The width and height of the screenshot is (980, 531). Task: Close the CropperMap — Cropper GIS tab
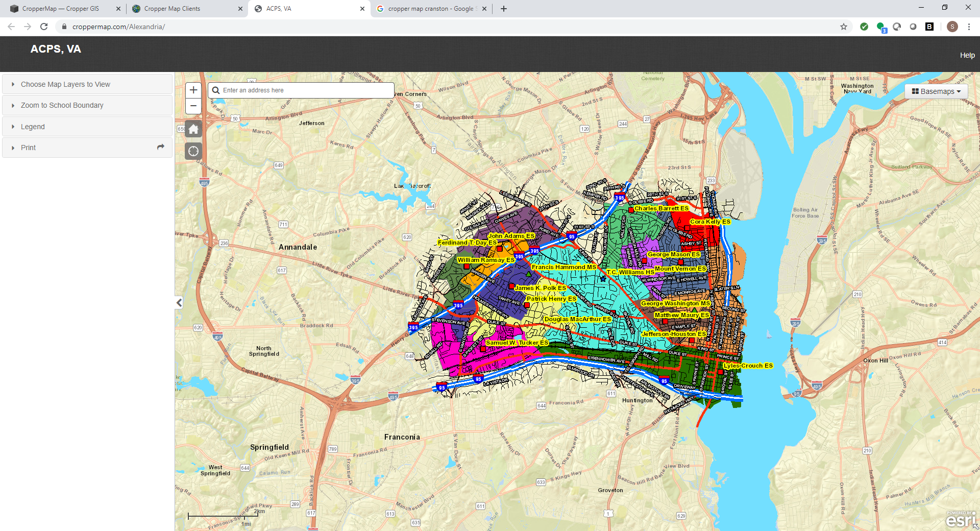click(118, 9)
